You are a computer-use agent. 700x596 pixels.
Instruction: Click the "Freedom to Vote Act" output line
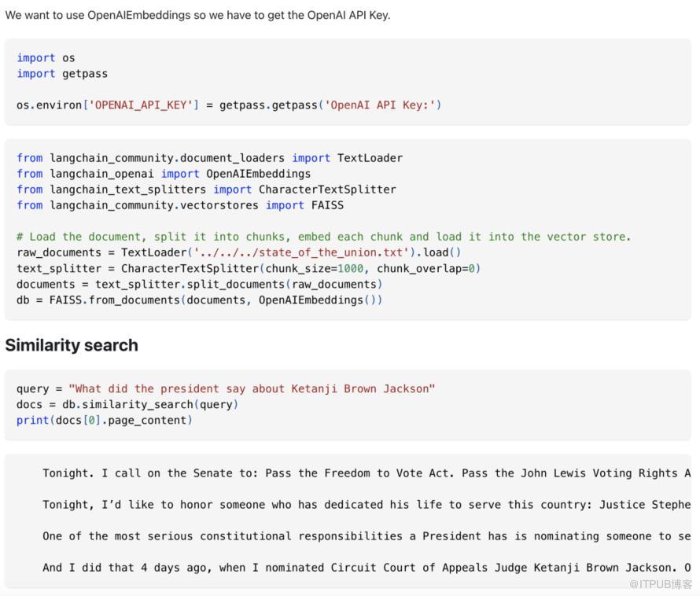coord(366,473)
